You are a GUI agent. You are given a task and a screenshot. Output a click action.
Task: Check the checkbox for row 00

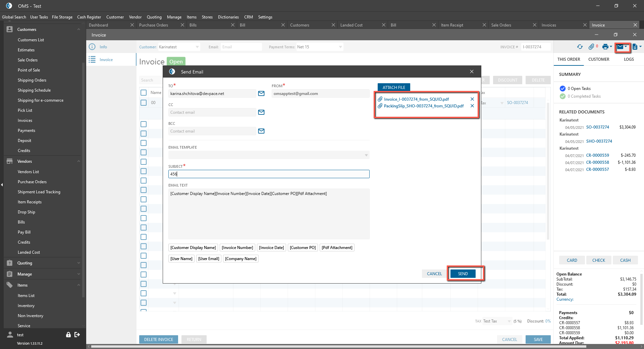pos(144,103)
